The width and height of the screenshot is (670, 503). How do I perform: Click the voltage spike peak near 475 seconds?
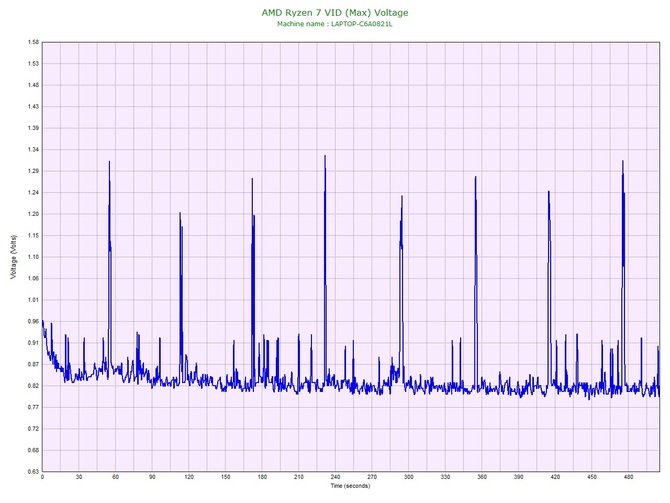(x=623, y=162)
